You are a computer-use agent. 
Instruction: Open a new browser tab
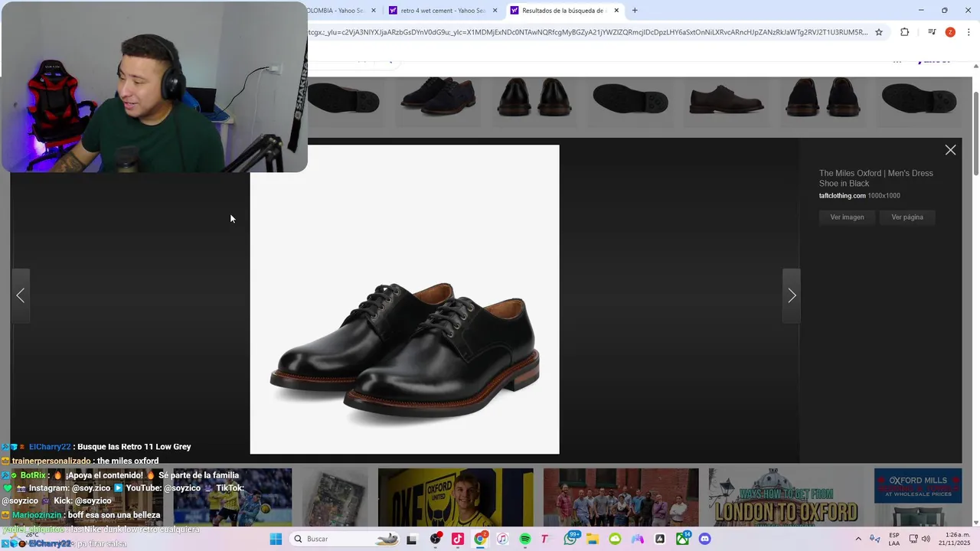635,11
